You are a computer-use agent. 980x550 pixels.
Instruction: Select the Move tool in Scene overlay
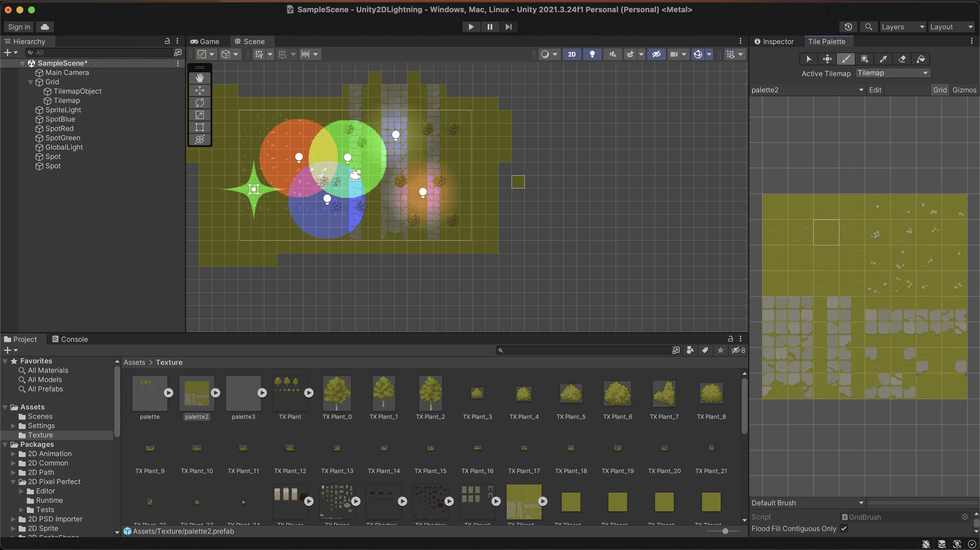(200, 90)
